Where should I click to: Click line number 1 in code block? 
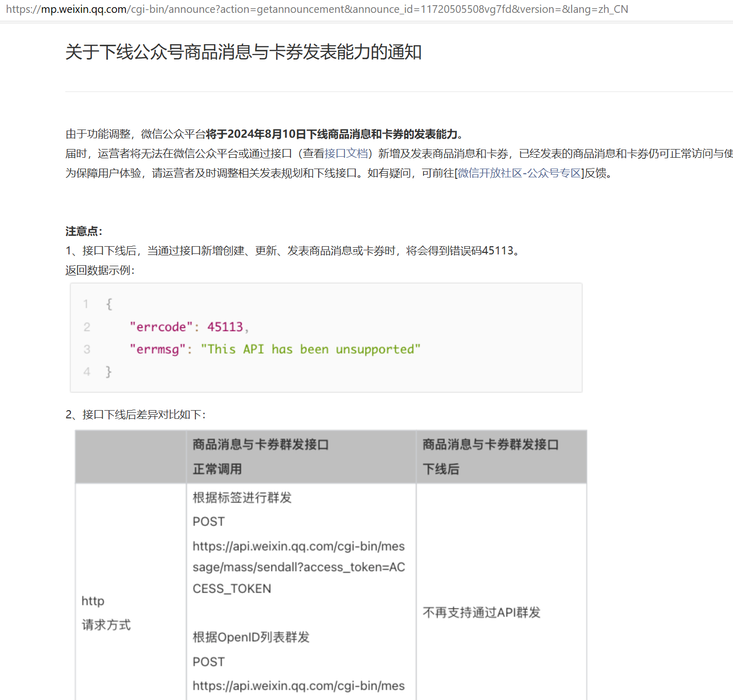pyautogui.click(x=86, y=304)
